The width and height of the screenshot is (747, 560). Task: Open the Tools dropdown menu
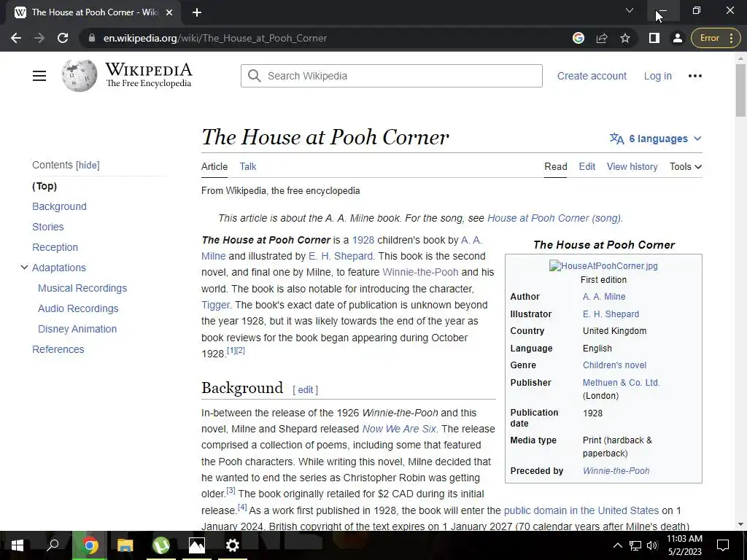click(686, 167)
